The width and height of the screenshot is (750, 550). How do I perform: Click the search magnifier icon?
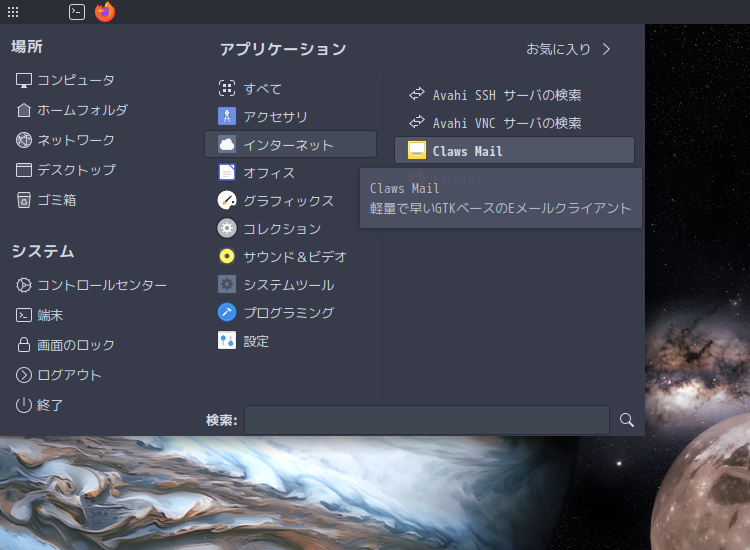627,420
